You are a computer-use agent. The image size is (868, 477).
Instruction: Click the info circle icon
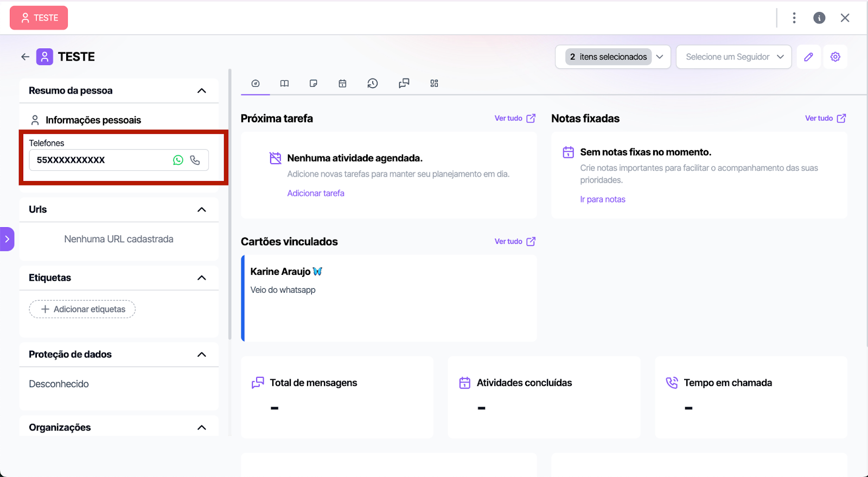(819, 18)
